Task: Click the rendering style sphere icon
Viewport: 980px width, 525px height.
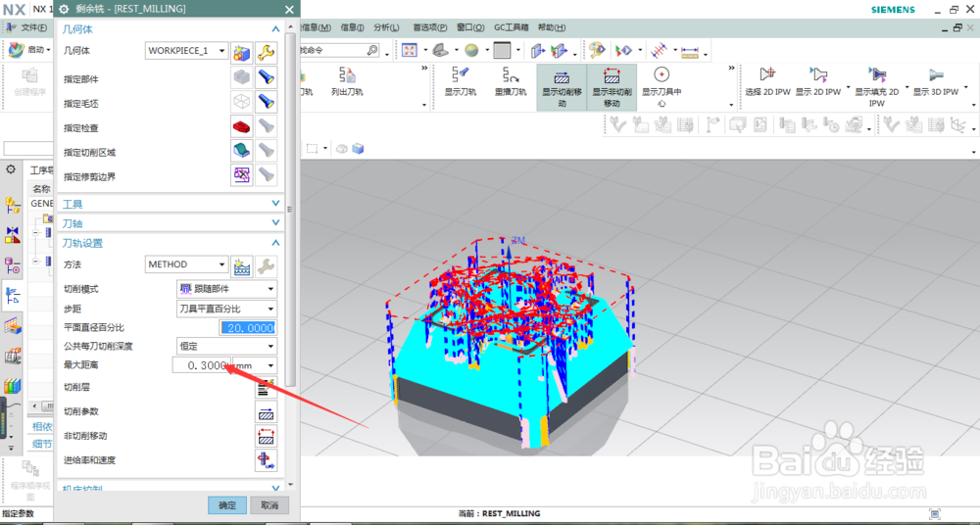Action: [471, 51]
